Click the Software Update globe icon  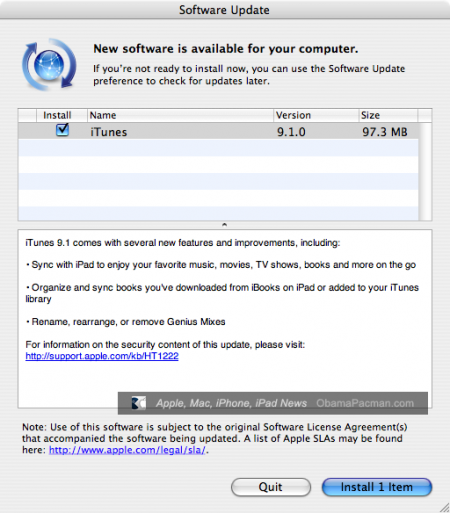pyautogui.click(x=49, y=65)
